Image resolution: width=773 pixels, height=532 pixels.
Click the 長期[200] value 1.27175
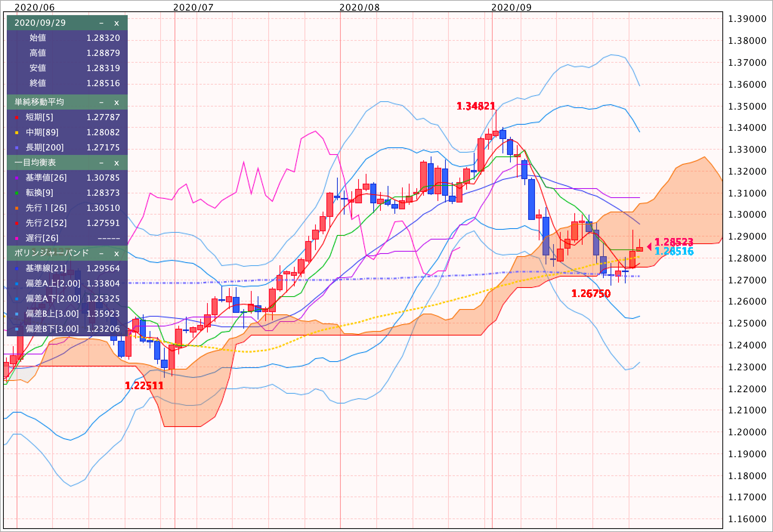103,148
